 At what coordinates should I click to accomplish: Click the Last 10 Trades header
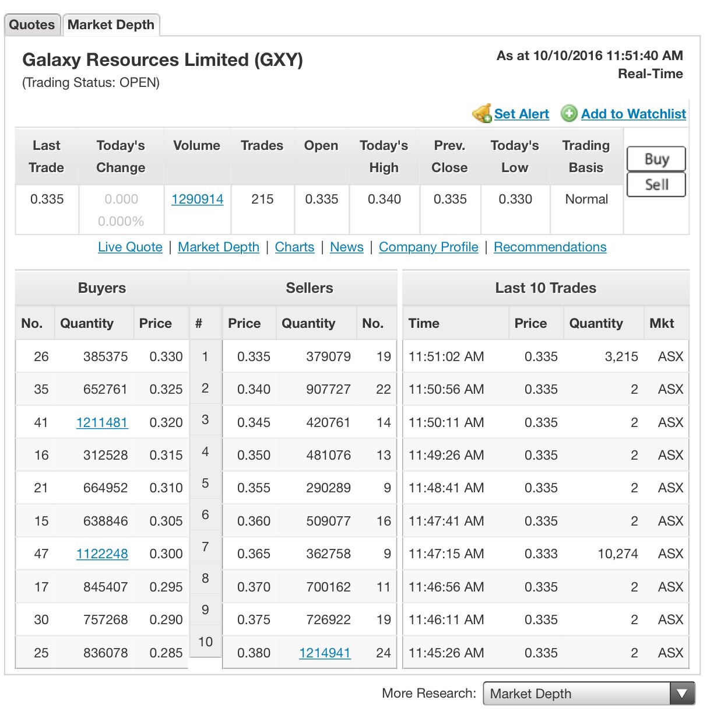point(546,288)
